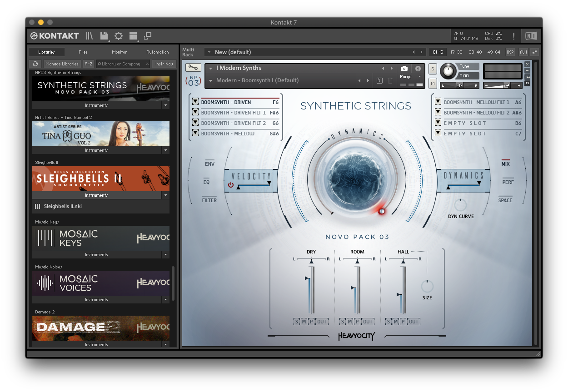568x392 pixels.
Task: Open settings with the gear icon
Action: pyautogui.click(x=119, y=36)
